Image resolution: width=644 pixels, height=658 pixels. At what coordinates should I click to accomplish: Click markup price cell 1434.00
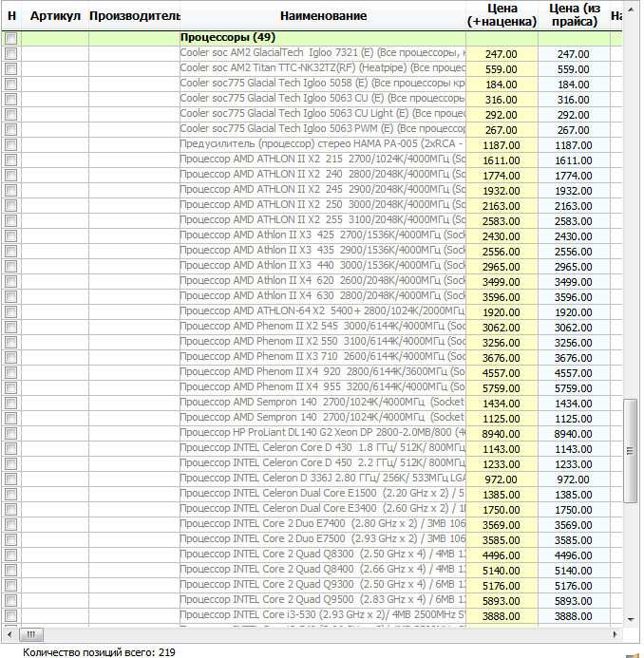click(x=502, y=404)
